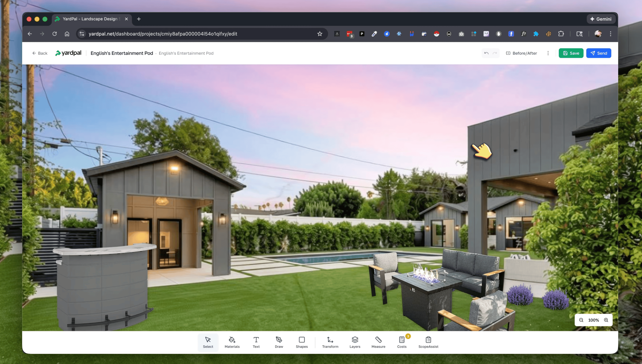Viewport: 642px width, 364px height.
Task: Zoom out the canvas with minus magnifier
Action: point(581,320)
